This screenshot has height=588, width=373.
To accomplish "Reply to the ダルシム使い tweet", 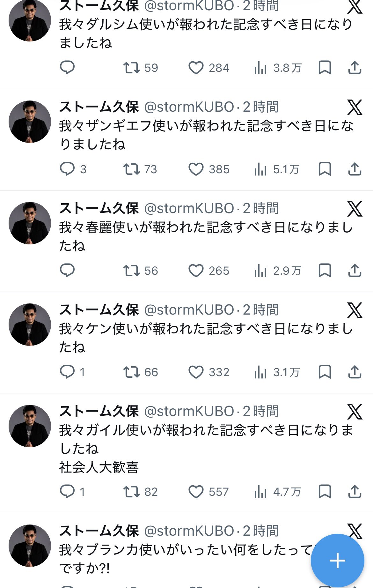I will 67,68.
